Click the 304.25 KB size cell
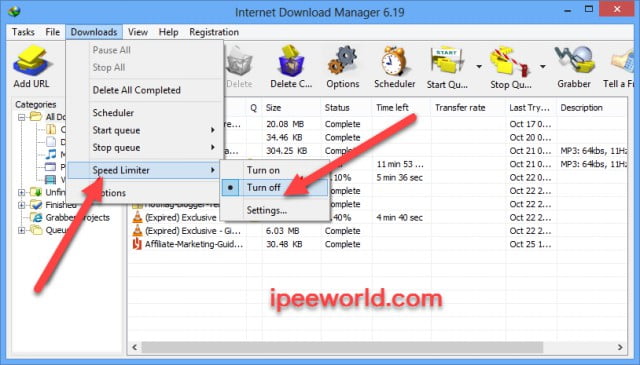Viewport: 640px width, 365px height. click(x=286, y=151)
